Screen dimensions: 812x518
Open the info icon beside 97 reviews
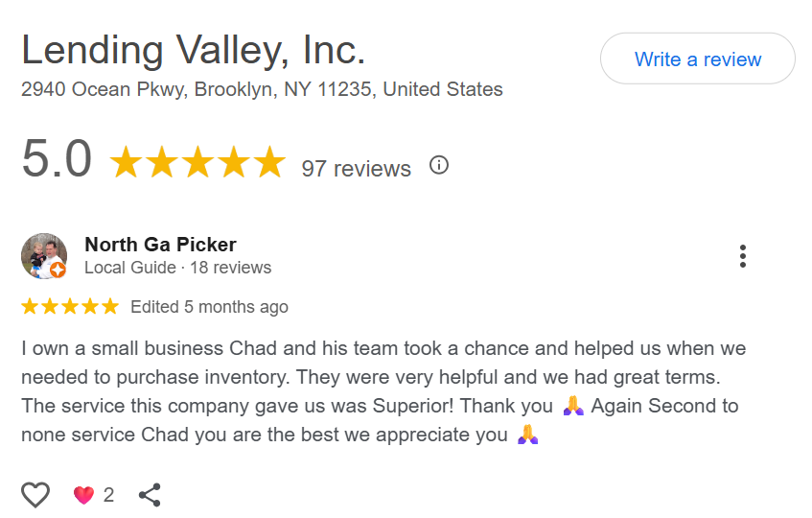coord(439,166)
